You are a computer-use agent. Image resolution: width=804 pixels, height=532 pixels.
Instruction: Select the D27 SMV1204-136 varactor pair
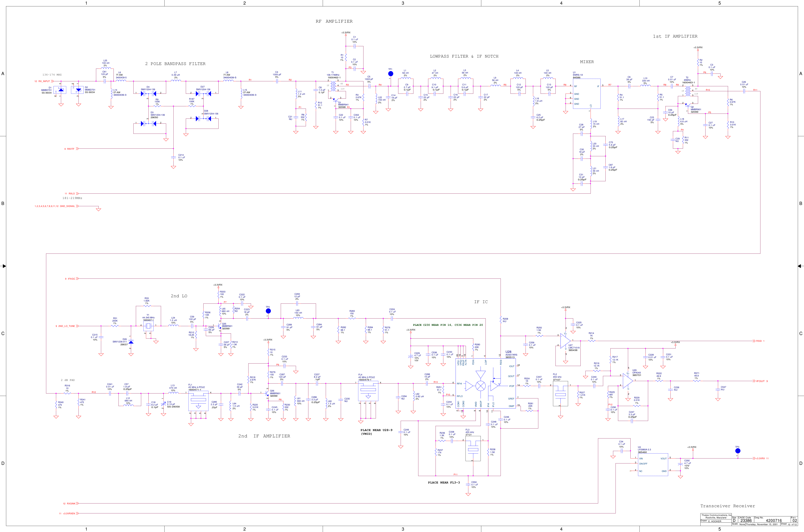tap(203, 94)
